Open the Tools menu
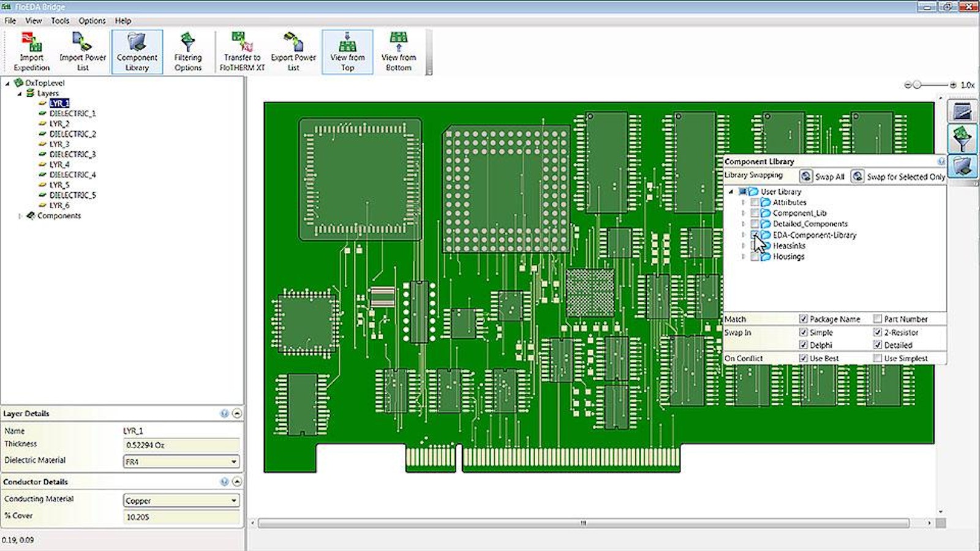Screen dimensions: 980x551 click(x=60, y=20)
